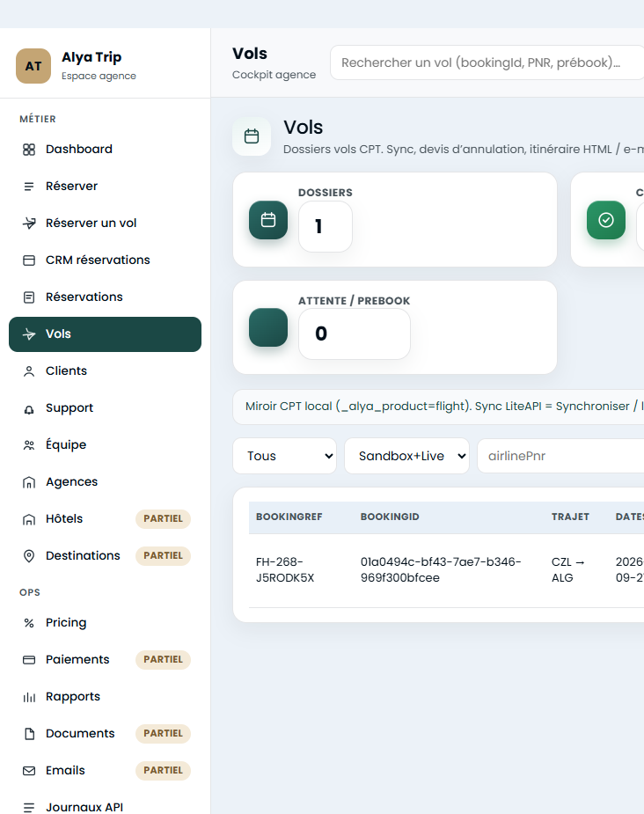Click the Attente / Prebook count 0
Image resolution: width=644 pixels, height=814 pixels.
pos(355,334)
